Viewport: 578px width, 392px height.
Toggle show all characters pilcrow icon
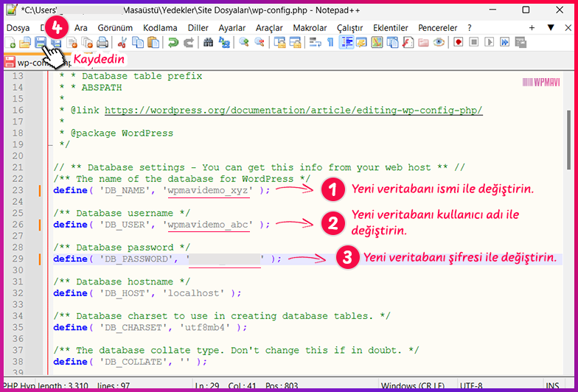tap(330, 43)
